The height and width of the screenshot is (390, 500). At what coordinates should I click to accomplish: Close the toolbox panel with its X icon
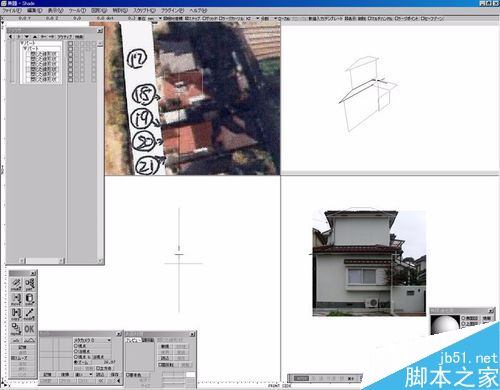pos(33,273)
